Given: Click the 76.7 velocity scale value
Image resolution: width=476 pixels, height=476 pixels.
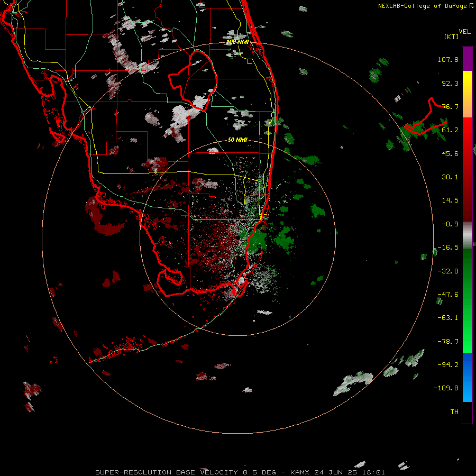Looking at the screenshot, I should click(450, 106).
